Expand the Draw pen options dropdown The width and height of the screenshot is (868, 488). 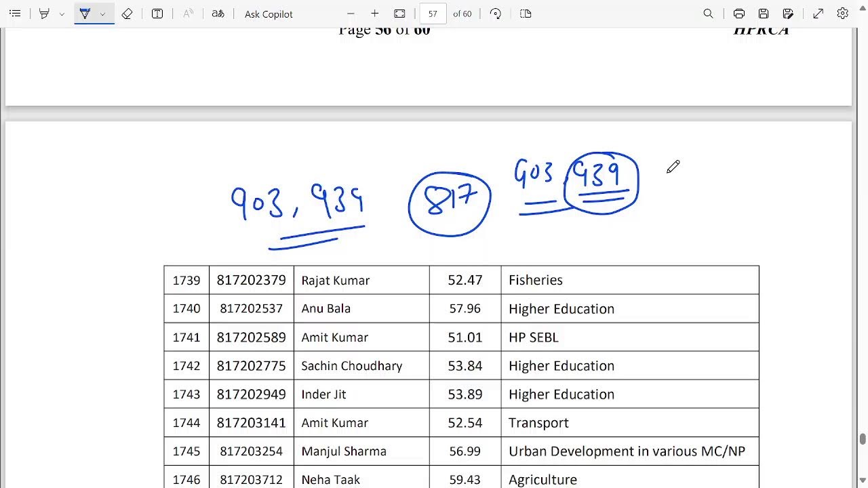pos(102,14)
